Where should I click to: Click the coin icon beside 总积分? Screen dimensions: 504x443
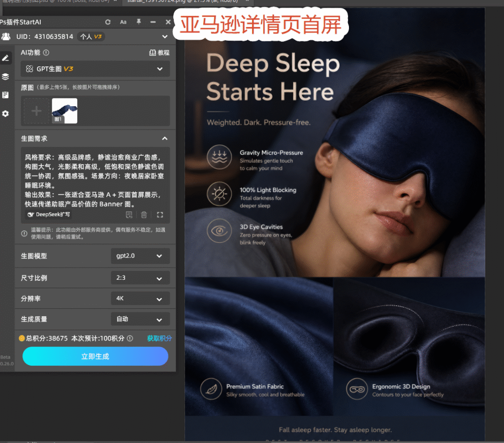(x=22, y=338)
